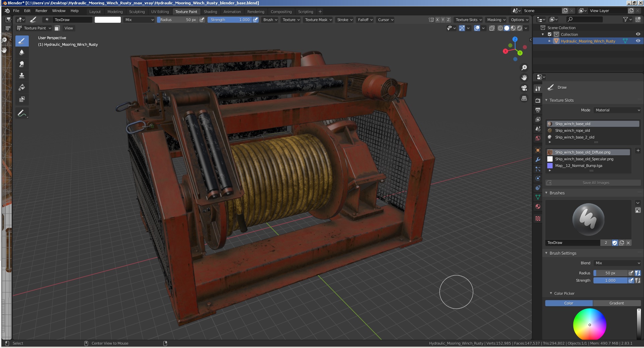This screenshot has height=348, width=644.
Task: Open Material properties tab
Action: [x=538, y=206]
